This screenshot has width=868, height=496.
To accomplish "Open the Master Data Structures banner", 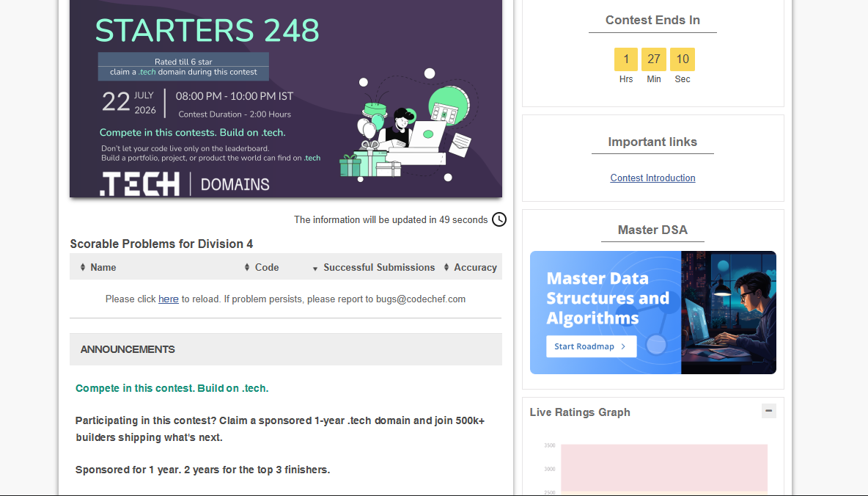I will 652,313.
